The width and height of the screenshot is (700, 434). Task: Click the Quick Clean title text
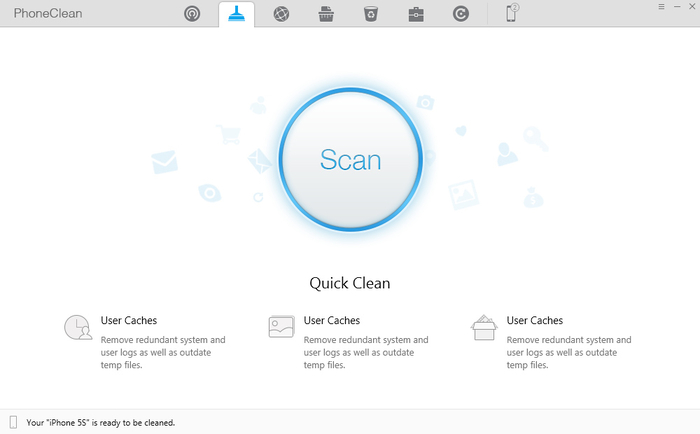coord(349,283)
